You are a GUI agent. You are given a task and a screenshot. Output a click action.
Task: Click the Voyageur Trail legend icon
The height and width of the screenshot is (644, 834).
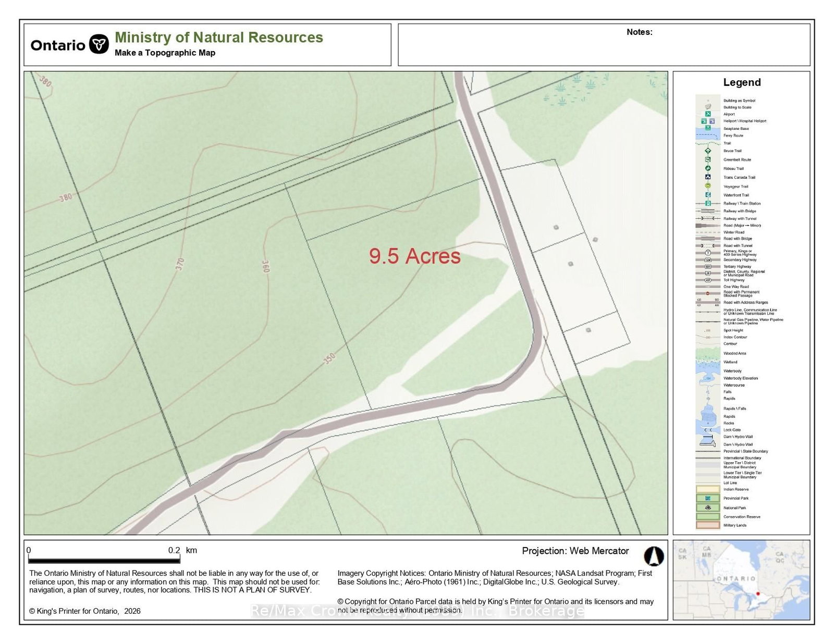tap(708, 186)
